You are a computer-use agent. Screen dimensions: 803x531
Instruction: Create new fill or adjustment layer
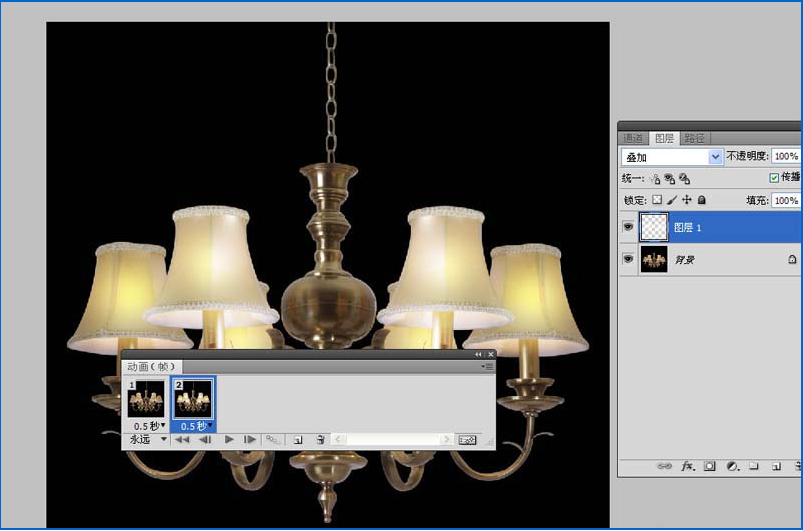pyautogui.click(x=733, y=466)
